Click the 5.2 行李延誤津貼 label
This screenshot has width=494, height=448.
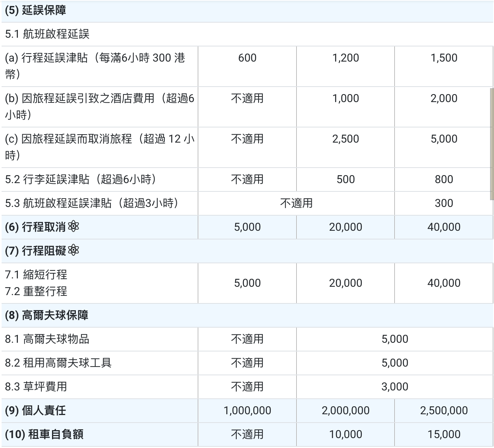[x=81, y=180]
